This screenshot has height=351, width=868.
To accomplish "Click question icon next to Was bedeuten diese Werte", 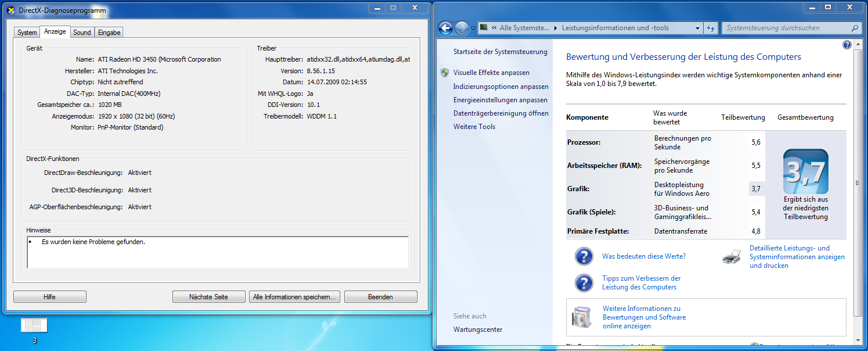I will click(x=584, y=256).
